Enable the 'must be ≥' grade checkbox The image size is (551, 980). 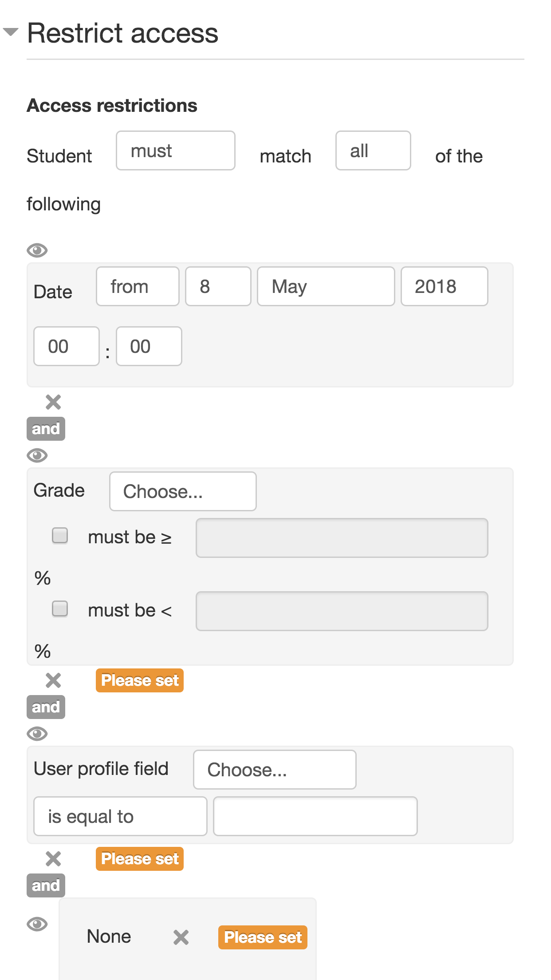tap(60, 535)
